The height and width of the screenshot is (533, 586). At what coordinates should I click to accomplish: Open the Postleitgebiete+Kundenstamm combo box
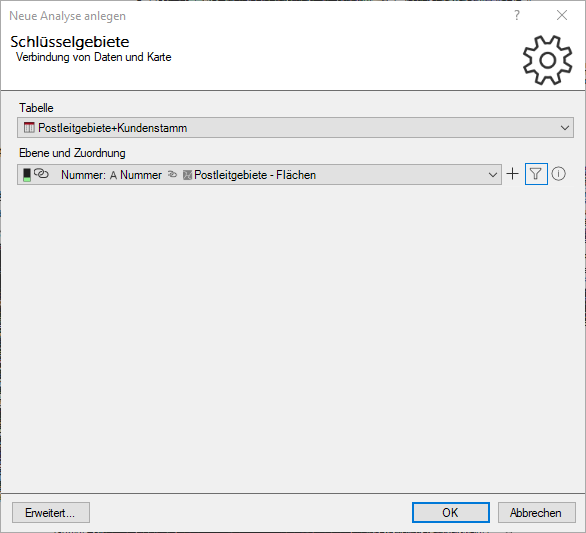(x=295, y=128)
